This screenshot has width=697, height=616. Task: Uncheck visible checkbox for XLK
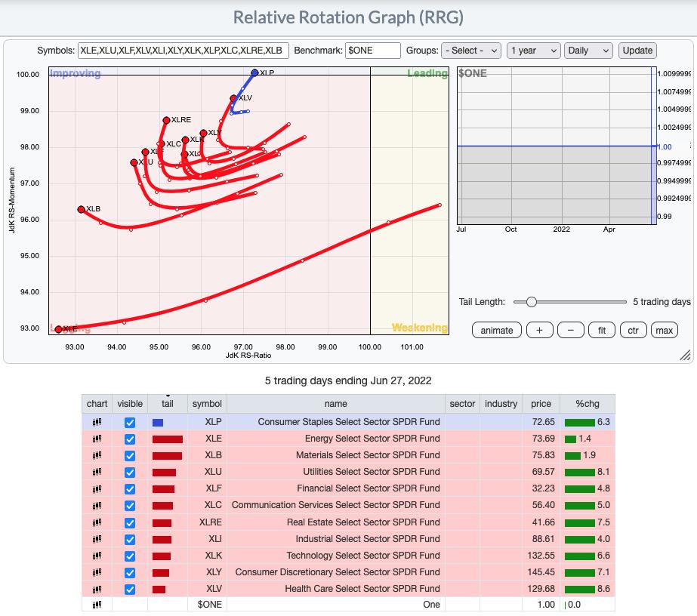pos(130,556)
